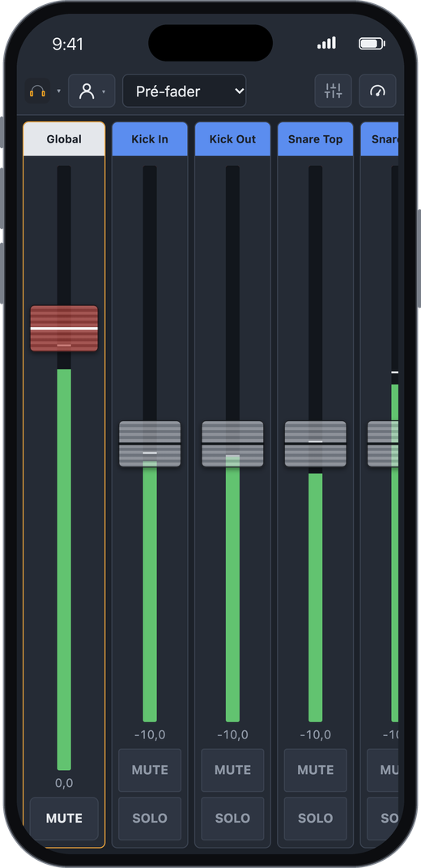
Task: Click the battery icon in status bar
Action: point(372,44)
